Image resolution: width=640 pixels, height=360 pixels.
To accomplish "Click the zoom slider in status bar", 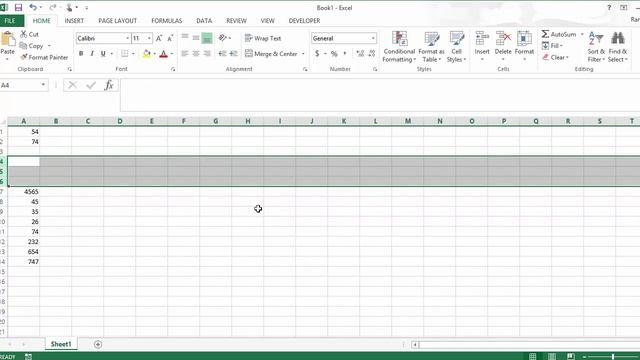I will pos(612,357).
